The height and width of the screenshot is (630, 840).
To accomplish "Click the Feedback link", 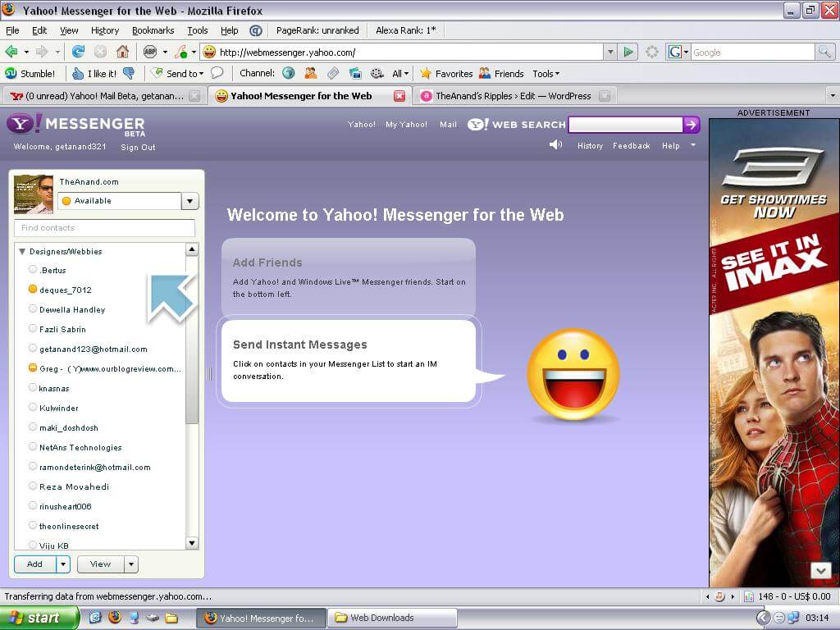I will coord(631,146).
